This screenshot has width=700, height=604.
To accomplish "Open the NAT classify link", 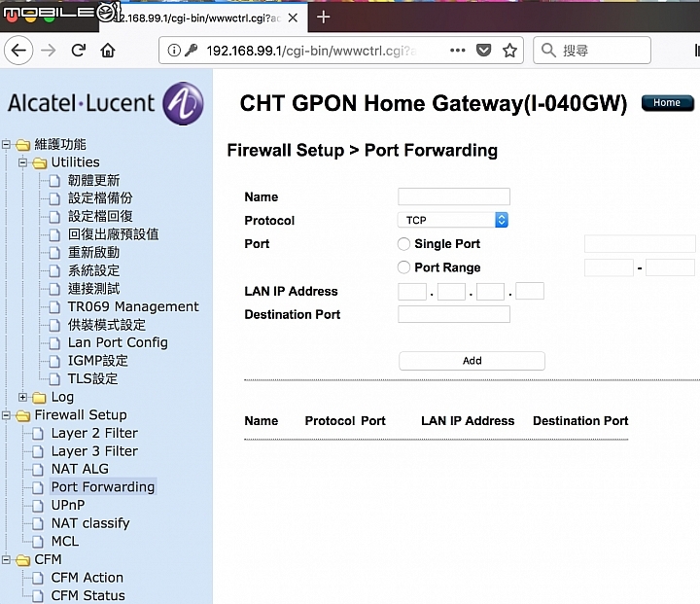I will [90, 523].
